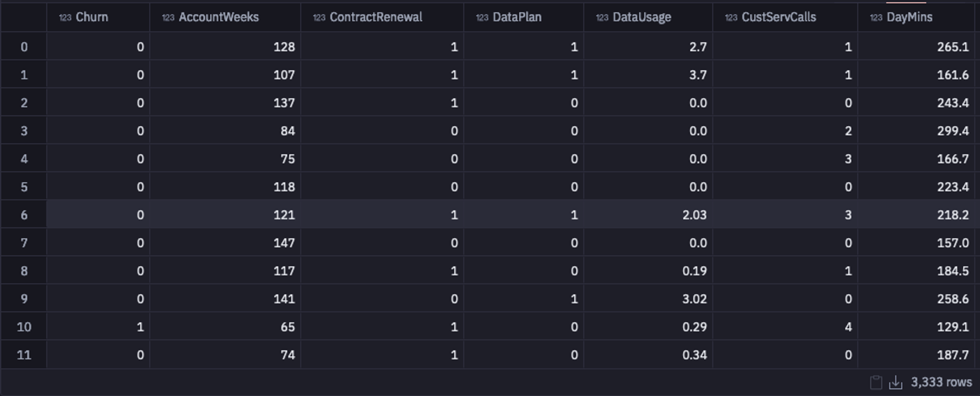Click the AccountWeeks cell showing 147
The width and height of the screenshot is (980, 396).
[x=284, y=243]
